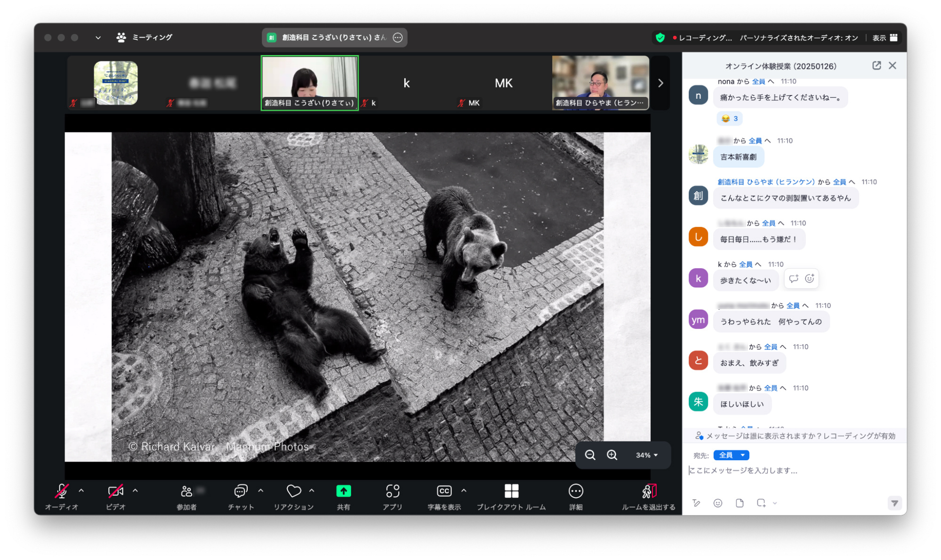
Task: Select 創造科目 ひらやま video thumbnail
Action: pos(601,83)
